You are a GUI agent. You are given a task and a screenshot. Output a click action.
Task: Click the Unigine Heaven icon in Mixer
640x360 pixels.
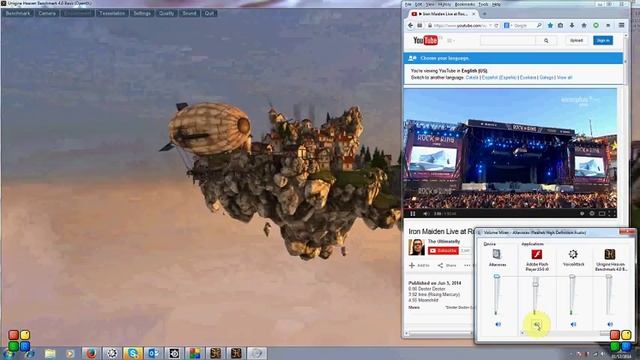click(610, 254)
